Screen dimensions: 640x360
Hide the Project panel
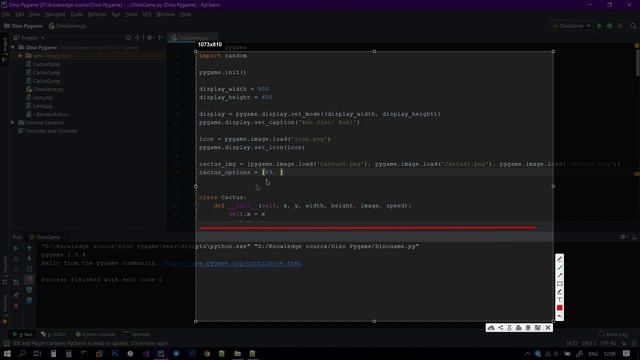(x=160, y=38)
